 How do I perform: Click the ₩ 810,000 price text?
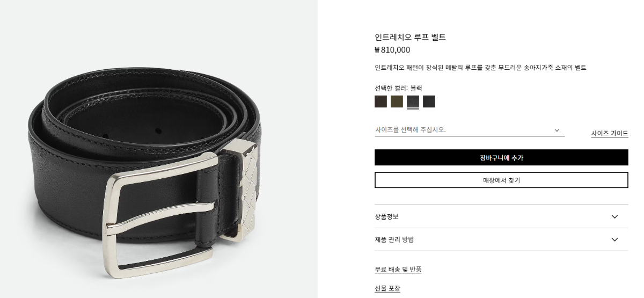(x=392, y=50)
